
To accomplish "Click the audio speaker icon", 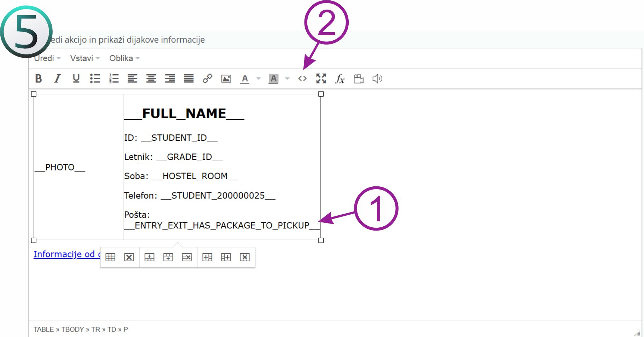I will pyautogui.click(x=377, y=79).
